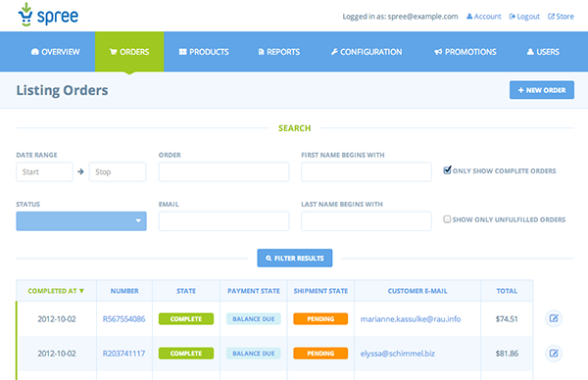The image size is (588, 380).
Task: Open Account via the user icon
Action: (469, 17)
